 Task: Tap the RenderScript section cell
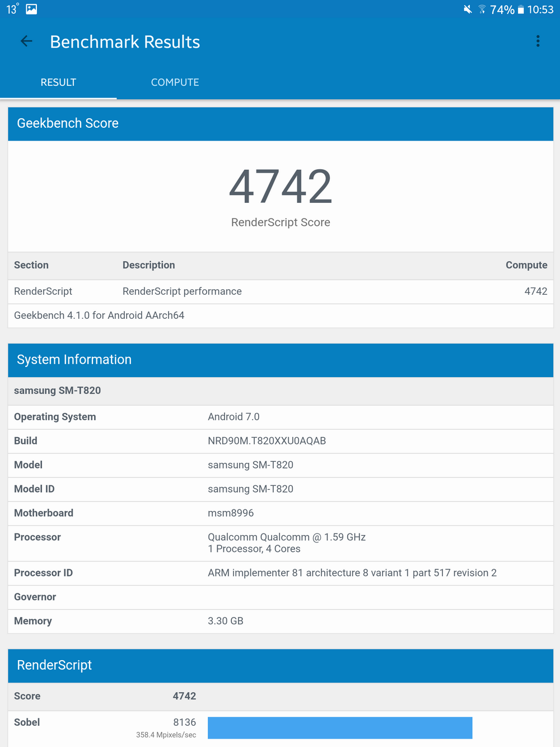[43, 291]
